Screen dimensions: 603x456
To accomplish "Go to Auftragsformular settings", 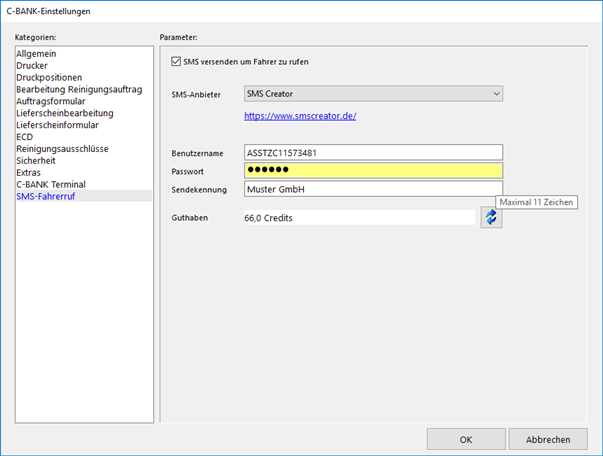I will [x=50, y=101].
